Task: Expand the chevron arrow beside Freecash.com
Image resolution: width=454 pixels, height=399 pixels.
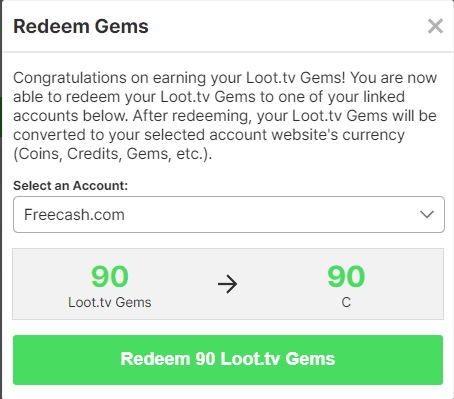Action: (427, 214)
